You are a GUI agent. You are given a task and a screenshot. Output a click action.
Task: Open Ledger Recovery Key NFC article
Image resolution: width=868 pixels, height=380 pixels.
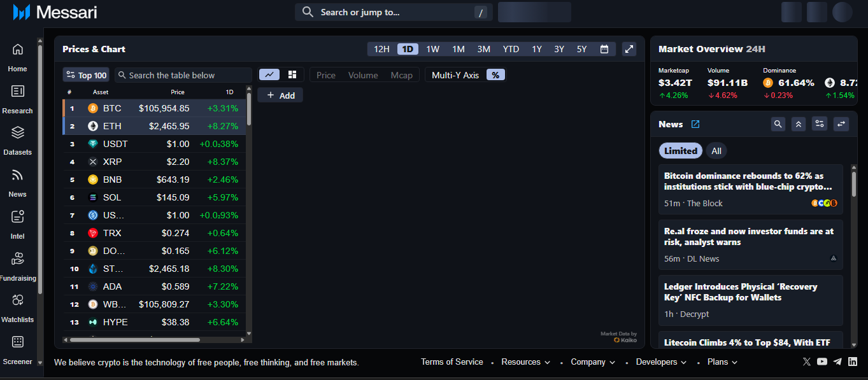click(751, 300)
